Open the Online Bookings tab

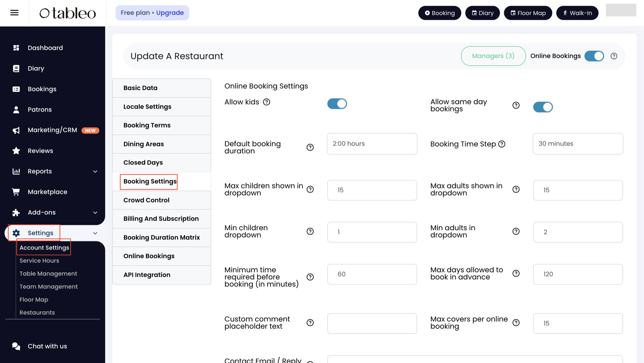tap(162, 256)
